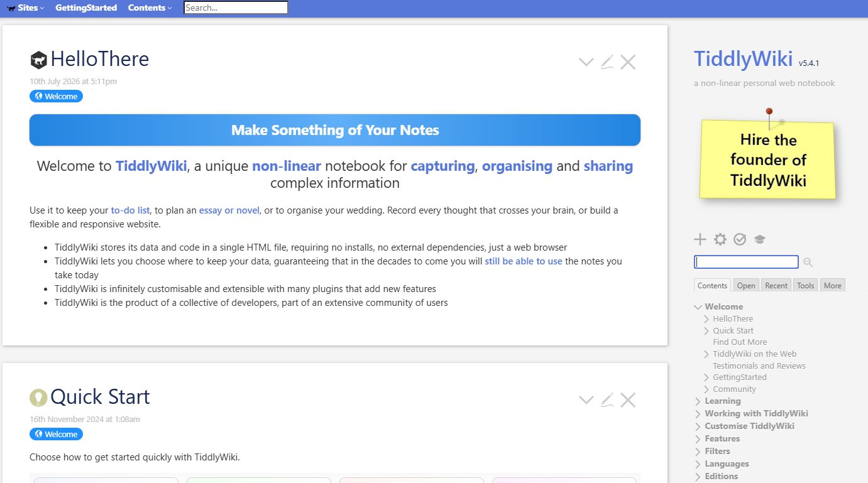The height and width of the screenshot is (483, 868).
Task: Open TiddlyWiki on the Web tree item
Action: point(755,354)
